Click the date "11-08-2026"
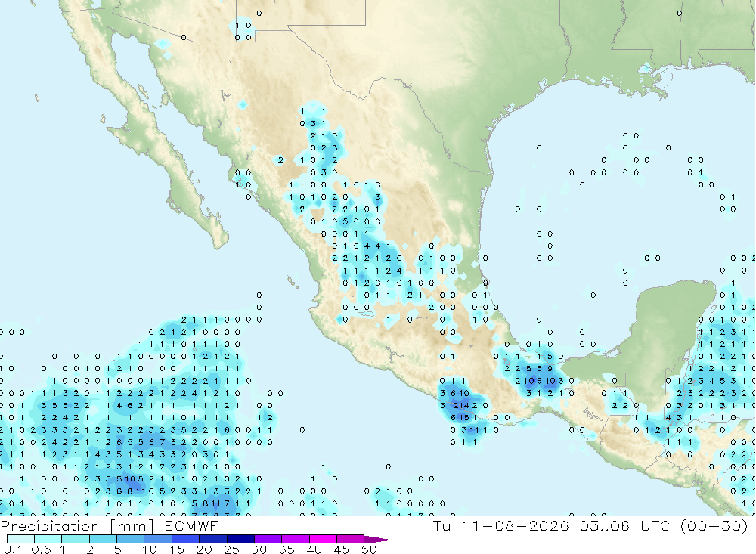Screen dimensions: 756x554 [x=516, y=525]
